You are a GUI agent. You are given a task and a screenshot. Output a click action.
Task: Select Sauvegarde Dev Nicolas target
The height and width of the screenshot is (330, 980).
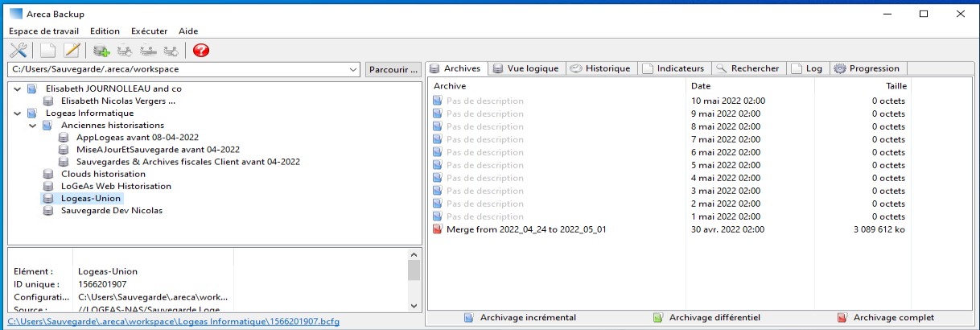[x=111, y=211]
